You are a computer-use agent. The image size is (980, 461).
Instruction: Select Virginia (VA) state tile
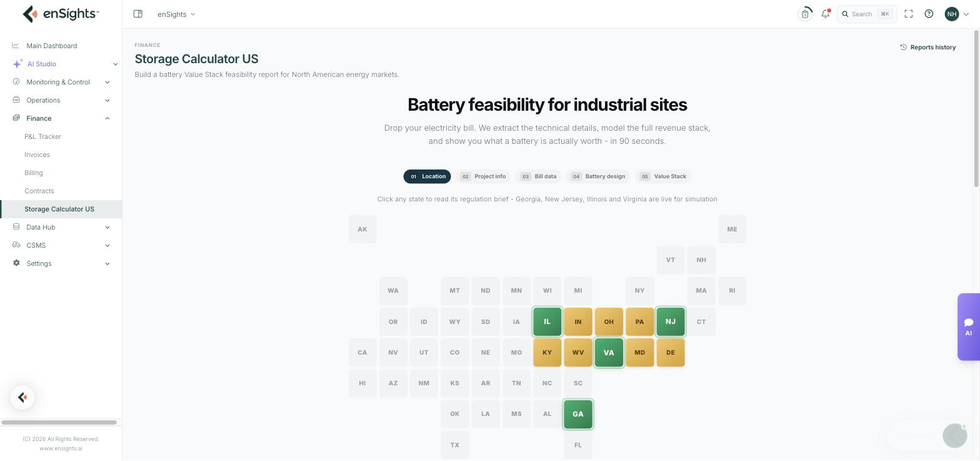click(x=609, y=353)
